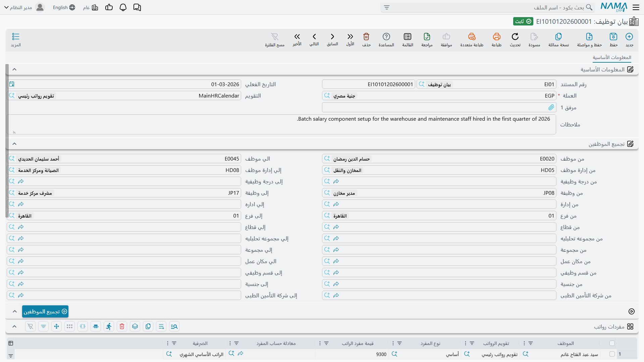Screen dimensions: 644x362
Task: Go to الأخير (Last) record
Action: [297, 37]
